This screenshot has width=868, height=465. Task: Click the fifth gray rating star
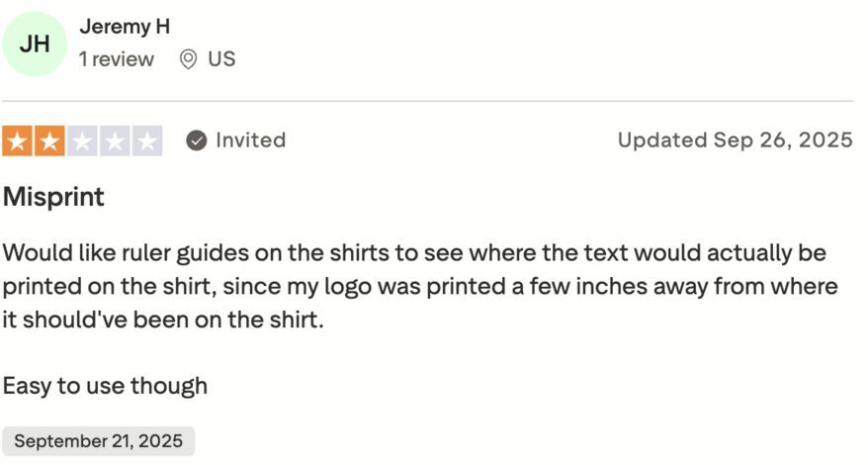click(x=147, y=141)
